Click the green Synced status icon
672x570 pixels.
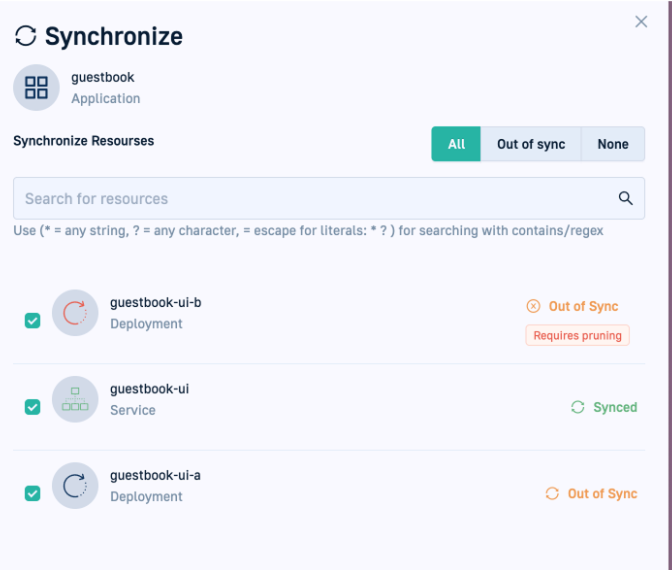click(577, 407)
